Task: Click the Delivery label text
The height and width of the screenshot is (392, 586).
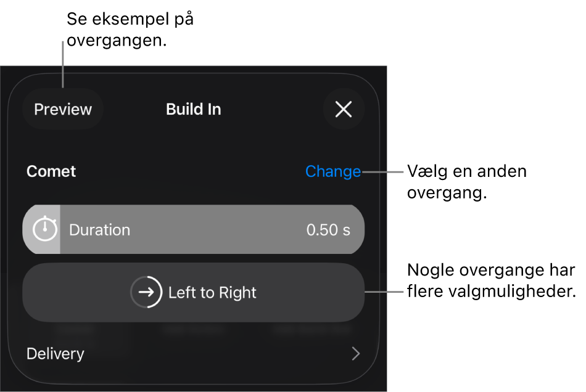Action: pos(56,354)
